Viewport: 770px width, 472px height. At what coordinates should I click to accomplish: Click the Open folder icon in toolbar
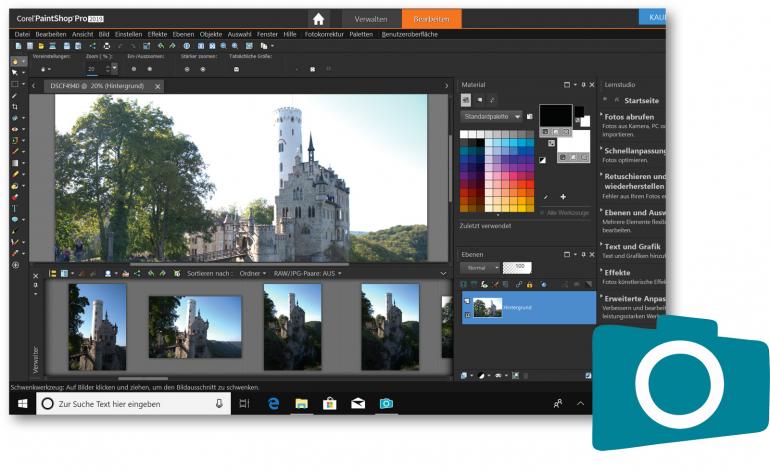pyautogui.click(x=41, y=46)
